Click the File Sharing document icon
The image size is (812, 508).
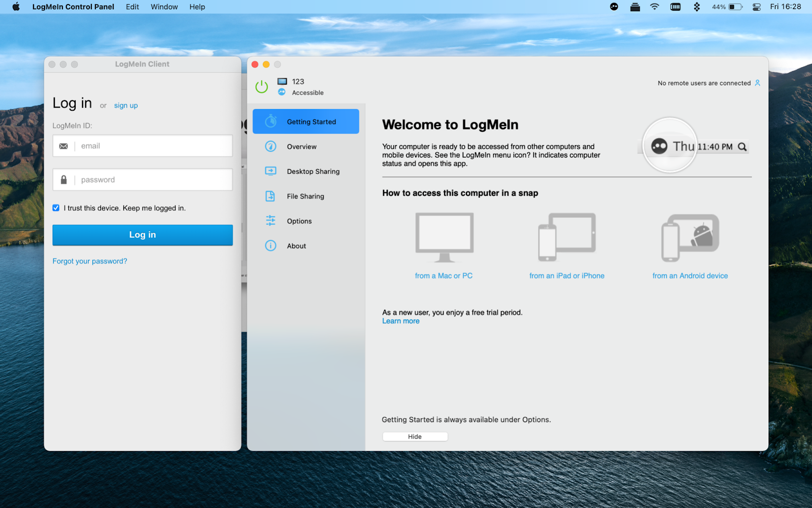click(x=270, y=196)
